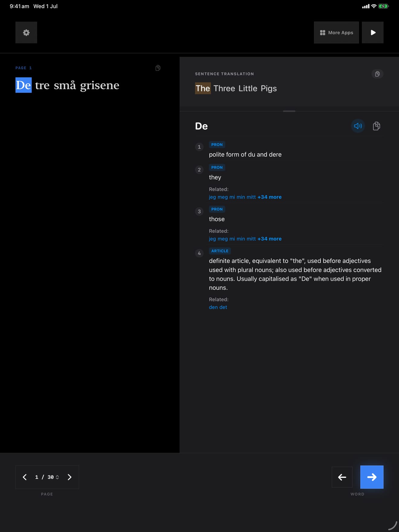
Task: Copy the Page 1 source text
Action: [x=158, y=68]
